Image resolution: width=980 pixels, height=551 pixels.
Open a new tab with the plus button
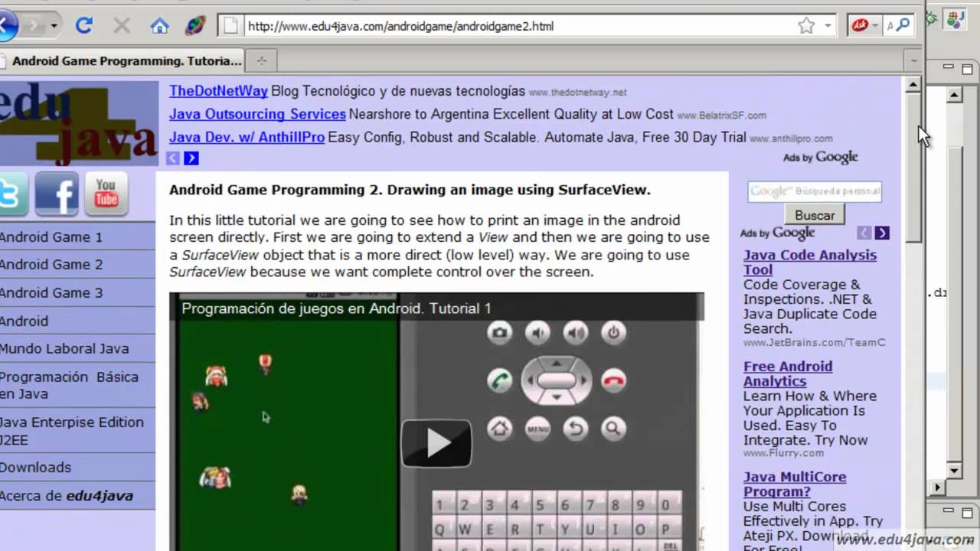pyautogui.click(x=261, y=60)
